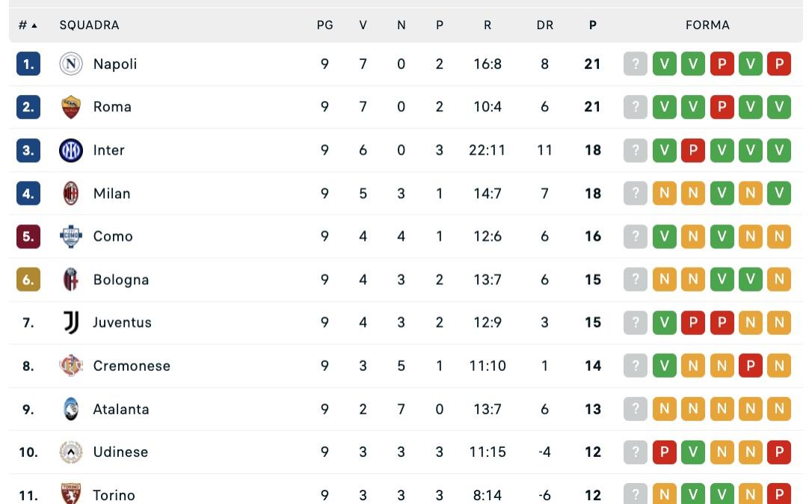Click the grey question-mark badge next to Milan
Viewport: 812px width, 504px height.
tap(635, 194)
